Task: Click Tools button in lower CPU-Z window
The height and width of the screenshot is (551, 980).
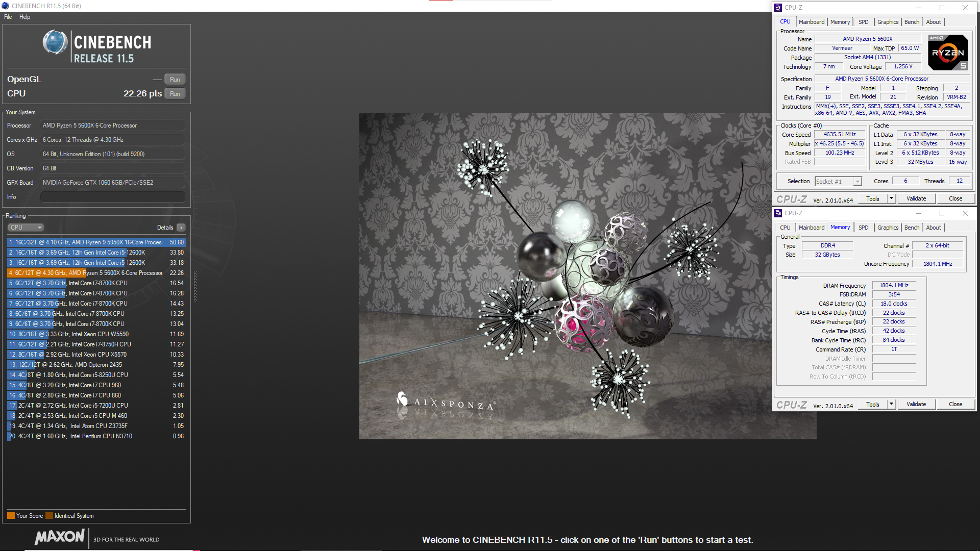Action: (x=872, y=405)
